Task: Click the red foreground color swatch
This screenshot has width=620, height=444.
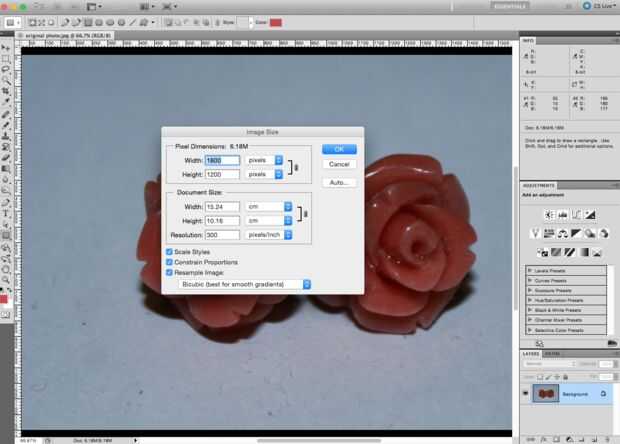Action: coord(4,299)
